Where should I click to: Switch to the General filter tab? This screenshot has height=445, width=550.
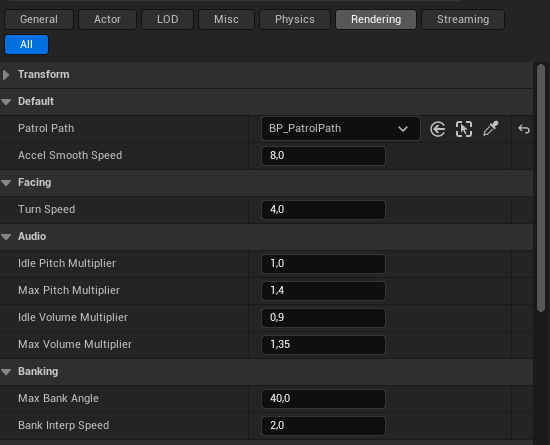point(39,19)
